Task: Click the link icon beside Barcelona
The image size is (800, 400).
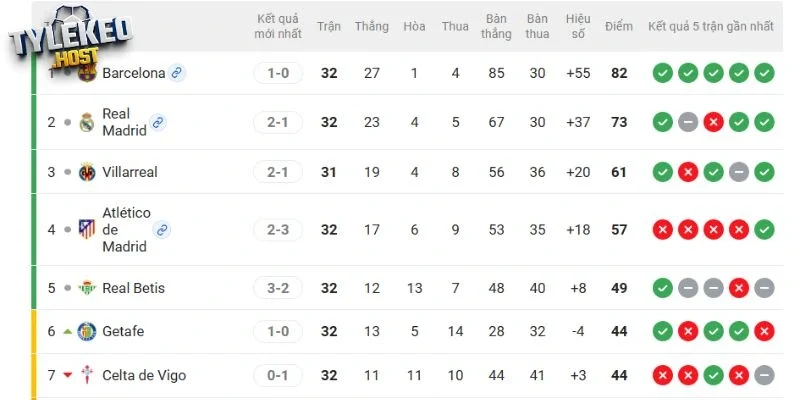Action: pos(177,73)
